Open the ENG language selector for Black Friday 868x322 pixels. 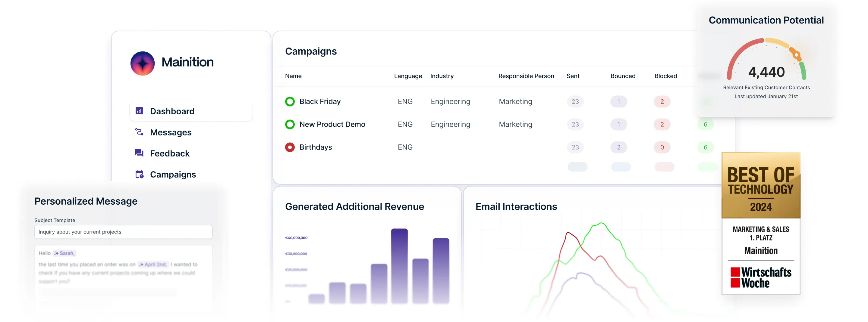(405, 101)
